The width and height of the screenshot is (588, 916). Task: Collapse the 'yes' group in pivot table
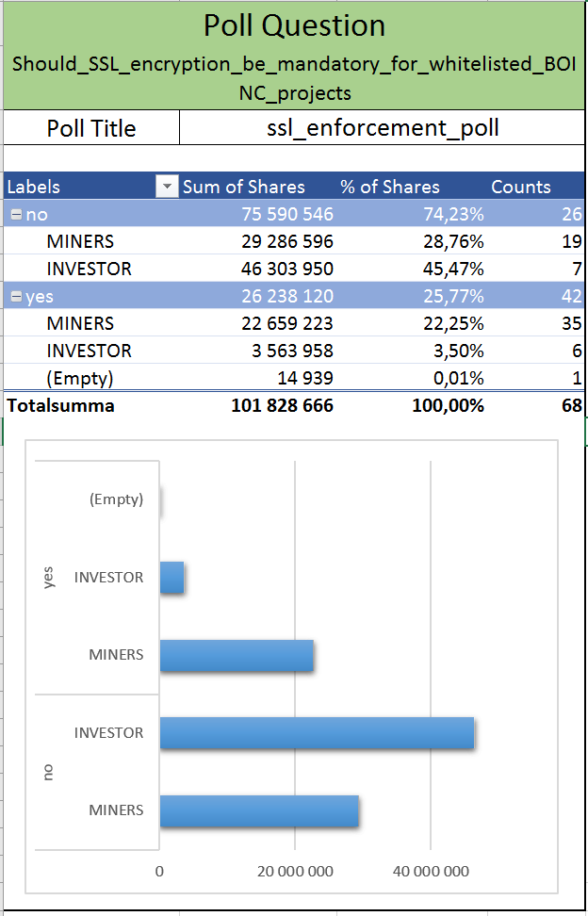(x=16, y=297)
